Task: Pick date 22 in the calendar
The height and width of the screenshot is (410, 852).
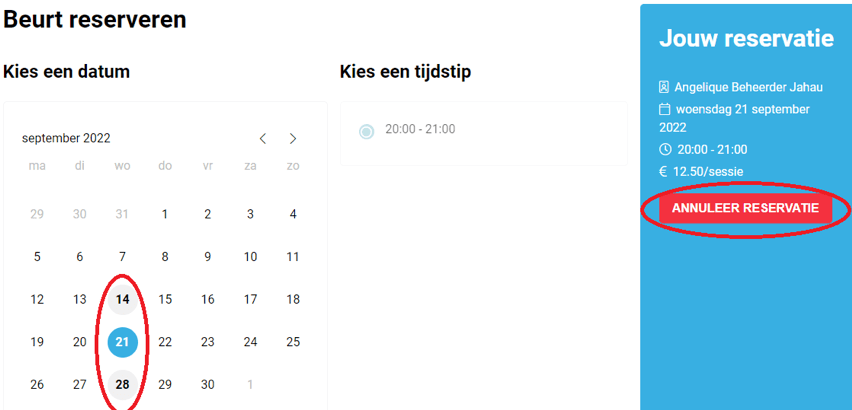Action: (x=165, y=342)
